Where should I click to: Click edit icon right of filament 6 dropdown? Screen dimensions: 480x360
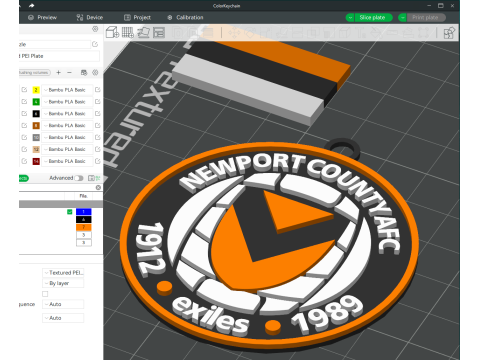coord(98,114)
